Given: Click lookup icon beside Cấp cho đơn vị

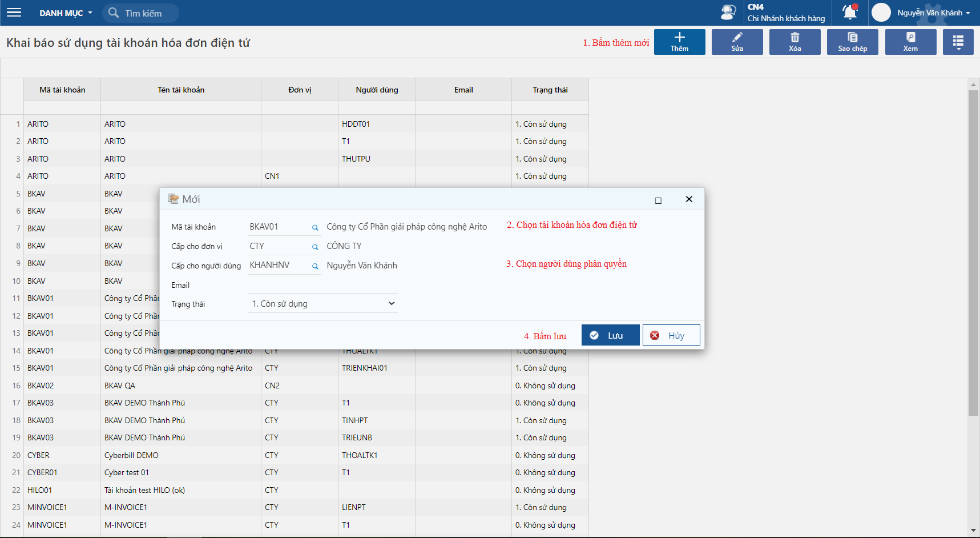Looking at the screenshot, I should pos(315,247).
